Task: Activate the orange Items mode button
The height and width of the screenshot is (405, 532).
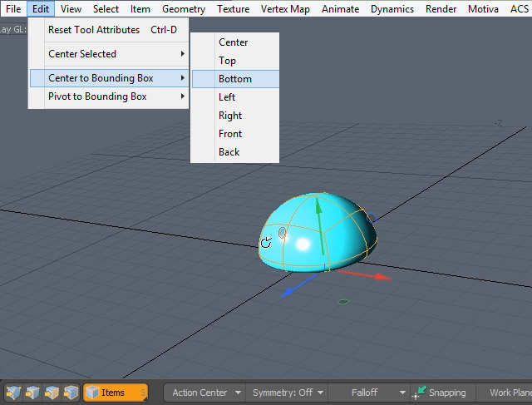Action: click(116, 393)
